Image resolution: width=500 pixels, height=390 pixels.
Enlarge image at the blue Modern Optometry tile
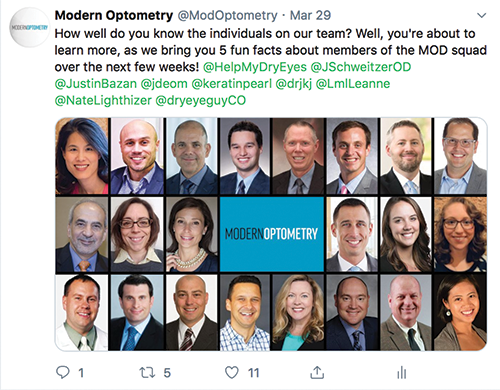point(272,234)
